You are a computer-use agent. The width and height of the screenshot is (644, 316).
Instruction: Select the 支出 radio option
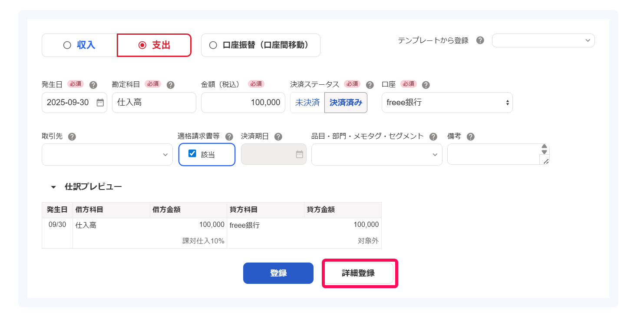(154, 45)
